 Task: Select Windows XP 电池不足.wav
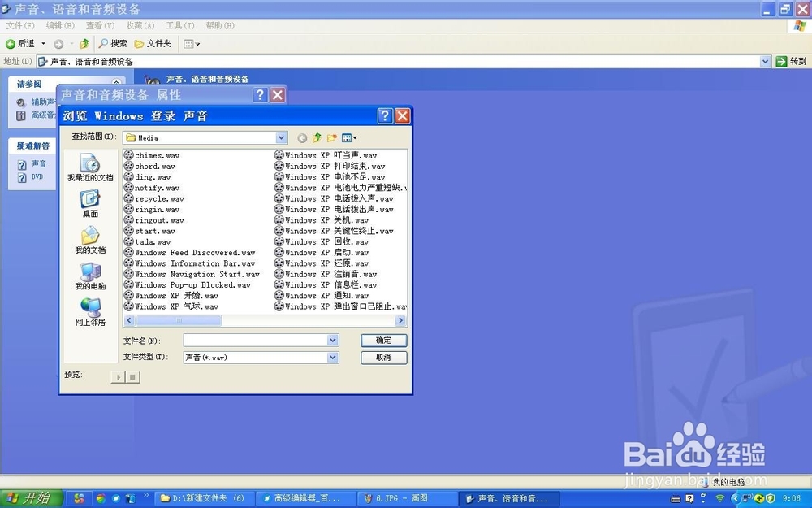click(x=330, y=176)
